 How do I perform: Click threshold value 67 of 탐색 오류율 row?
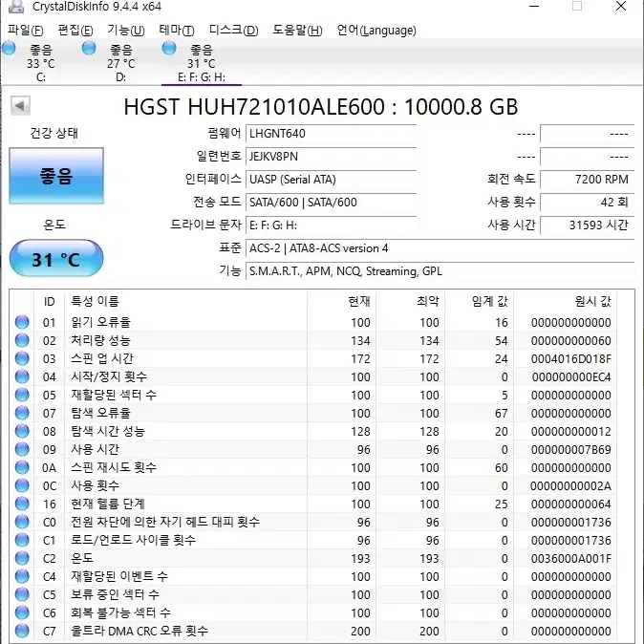pos(501,413)
